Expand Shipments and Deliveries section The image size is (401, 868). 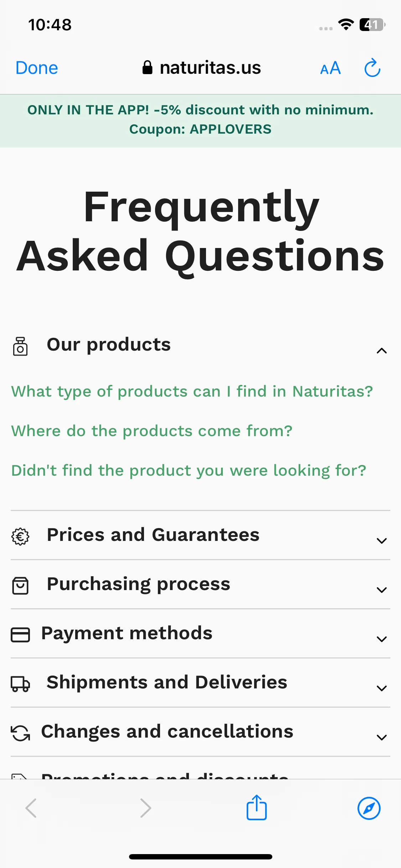(200, 682)
